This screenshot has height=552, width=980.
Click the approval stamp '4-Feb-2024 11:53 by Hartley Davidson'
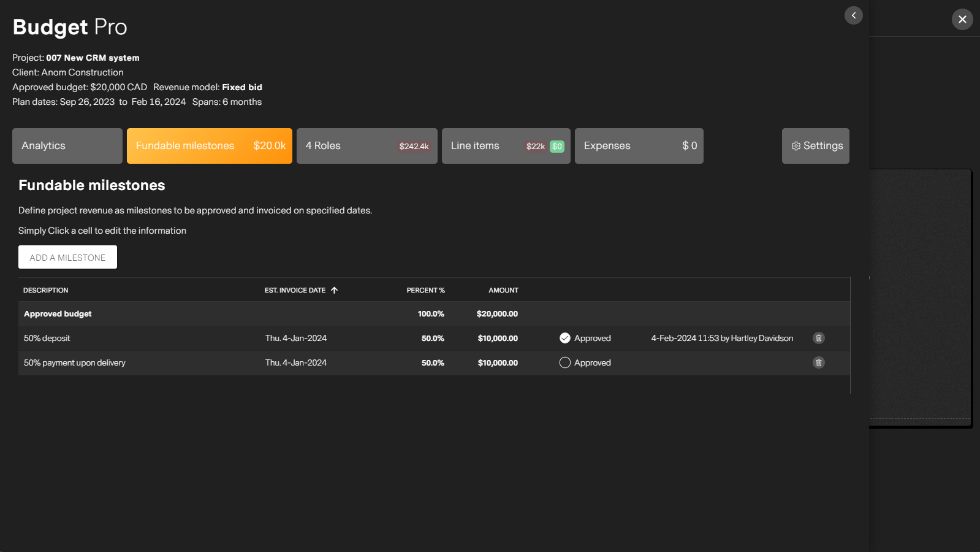pos(722,338)
